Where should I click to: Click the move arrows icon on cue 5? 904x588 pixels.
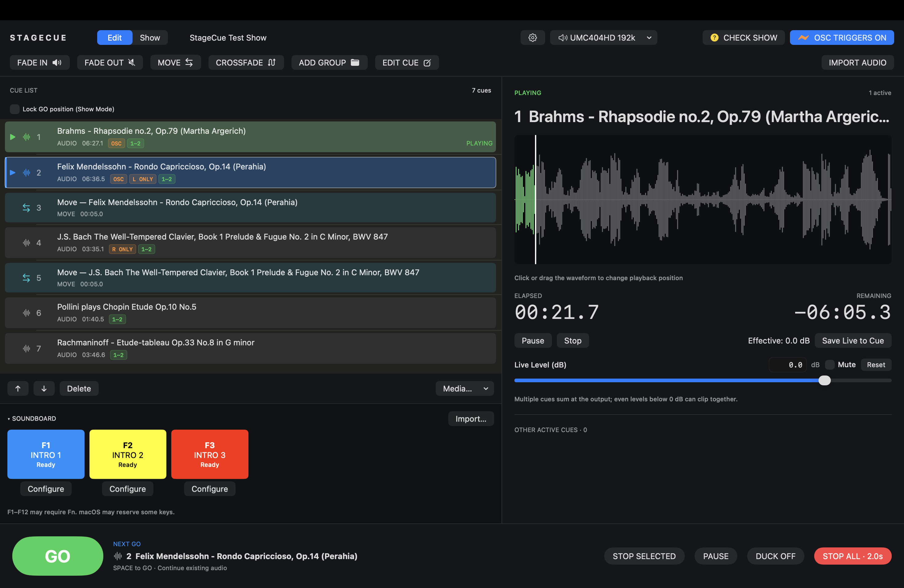[x=26, y=278]
